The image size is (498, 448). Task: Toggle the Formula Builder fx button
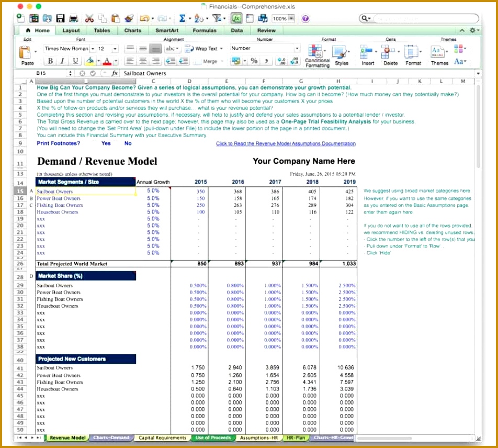coord(236,18)
